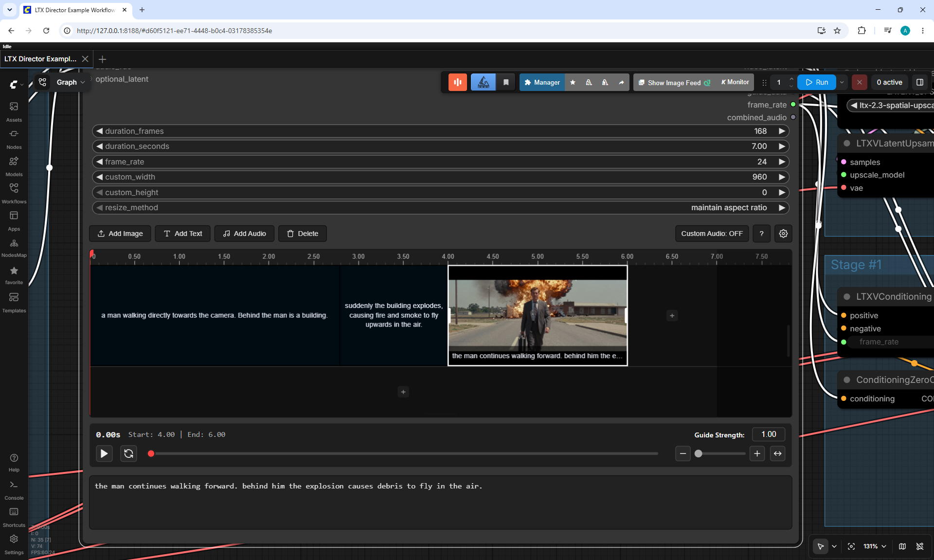The image size is (934, 560).
Task: Open the 131% zoom level dropdown
Action: [875, 546]
